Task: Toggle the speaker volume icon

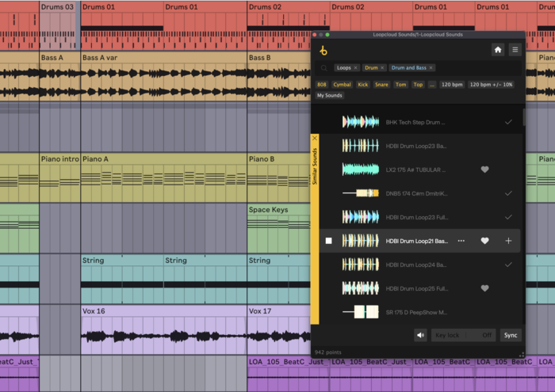Action: 420,335
